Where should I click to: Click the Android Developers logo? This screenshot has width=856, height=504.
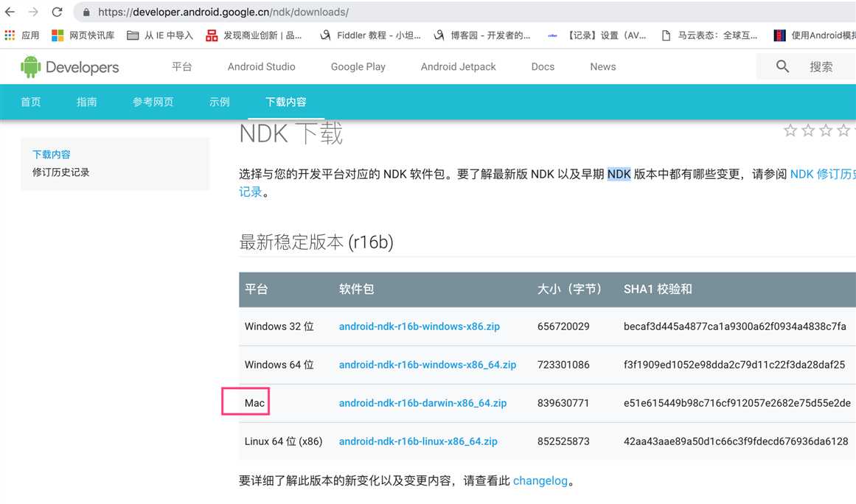70,66
